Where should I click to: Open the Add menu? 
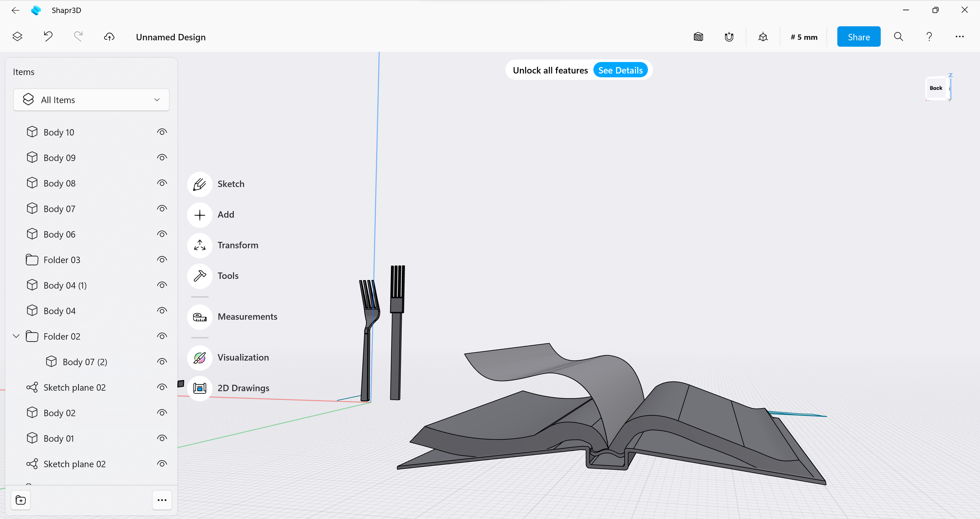[199, 215]
